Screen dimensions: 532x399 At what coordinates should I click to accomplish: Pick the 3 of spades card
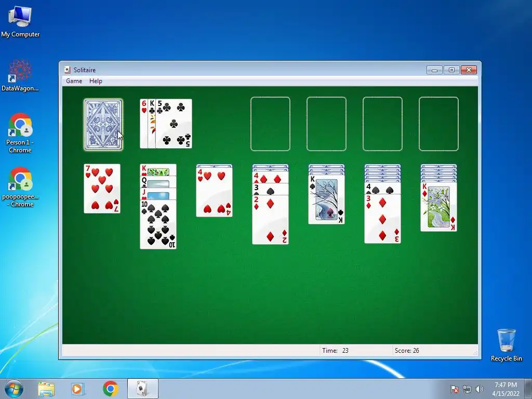click(x=270, y=189)
